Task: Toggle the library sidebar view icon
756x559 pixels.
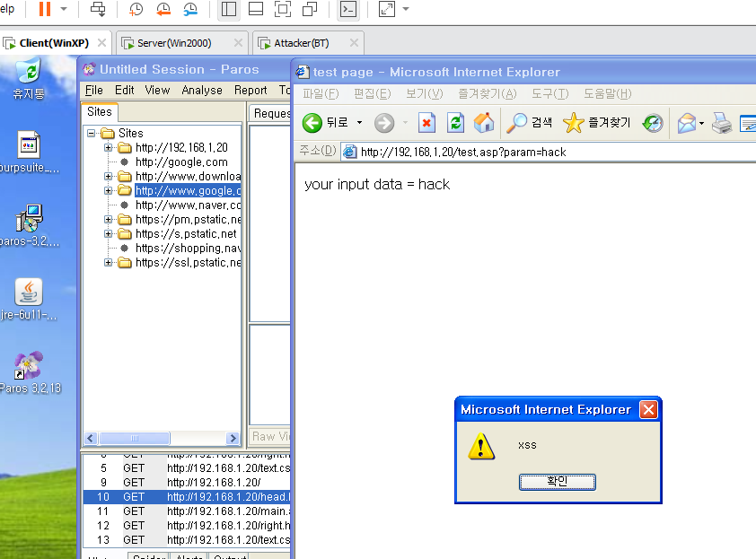Action: pyautogui.click(x=229, y=9)
